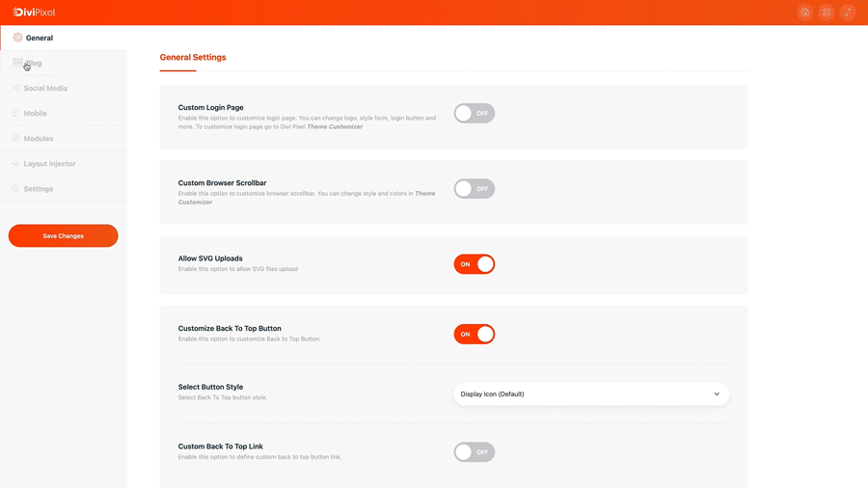Turn off Customize Back To Top Button
The image size is (868, 488).
pyautogui.click(x=475, y=335)
